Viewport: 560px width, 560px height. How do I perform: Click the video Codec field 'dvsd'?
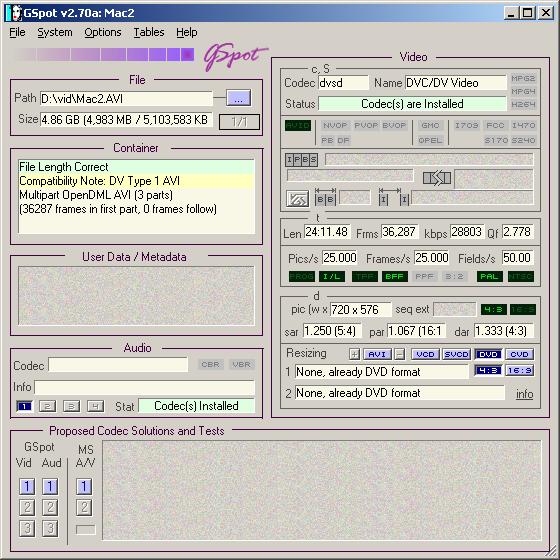click(343, 83)
